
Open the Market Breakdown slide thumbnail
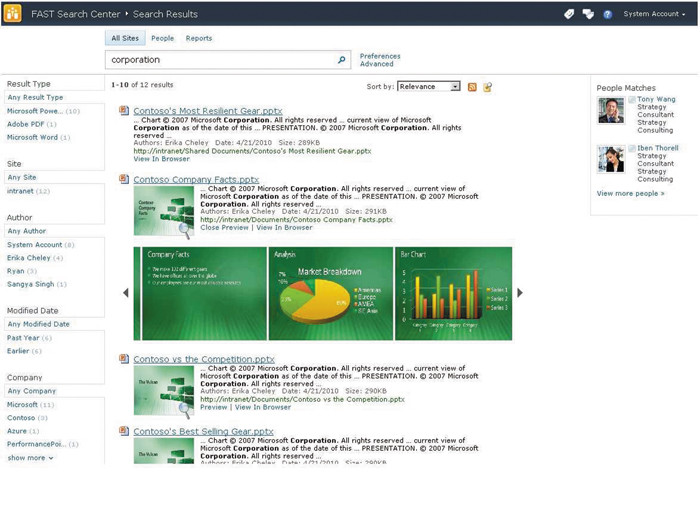330,293
